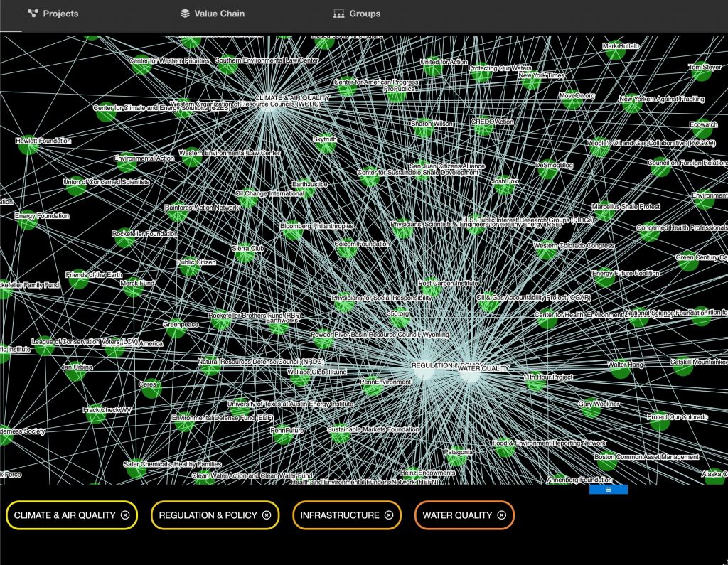Click the REGULATION & POLICY hub node
Viewport: 728px width, 565px height.
(x=424, y=371)
